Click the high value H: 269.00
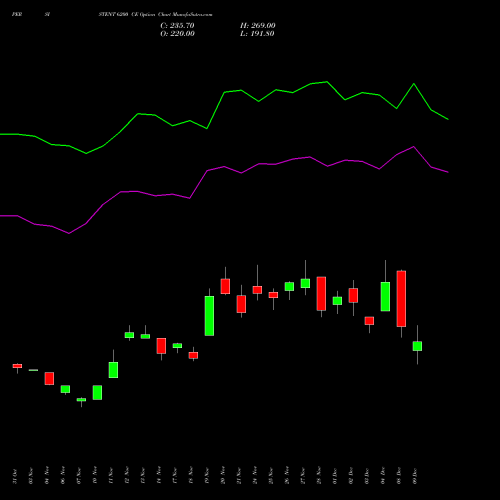 (258, 26)
